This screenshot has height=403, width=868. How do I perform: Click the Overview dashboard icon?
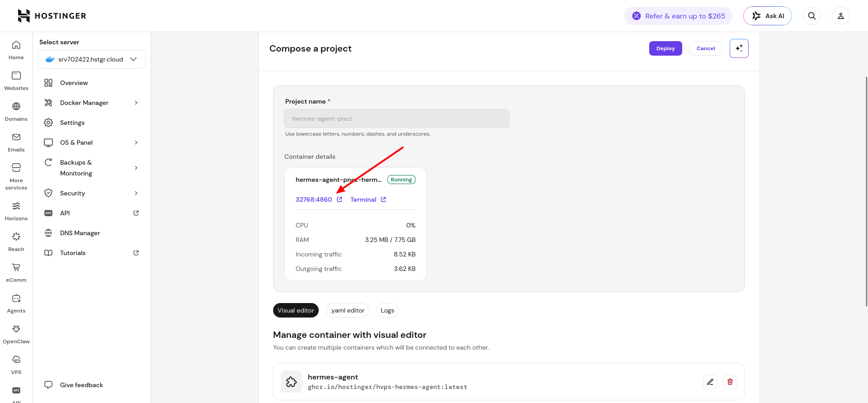tap(48, 83)
